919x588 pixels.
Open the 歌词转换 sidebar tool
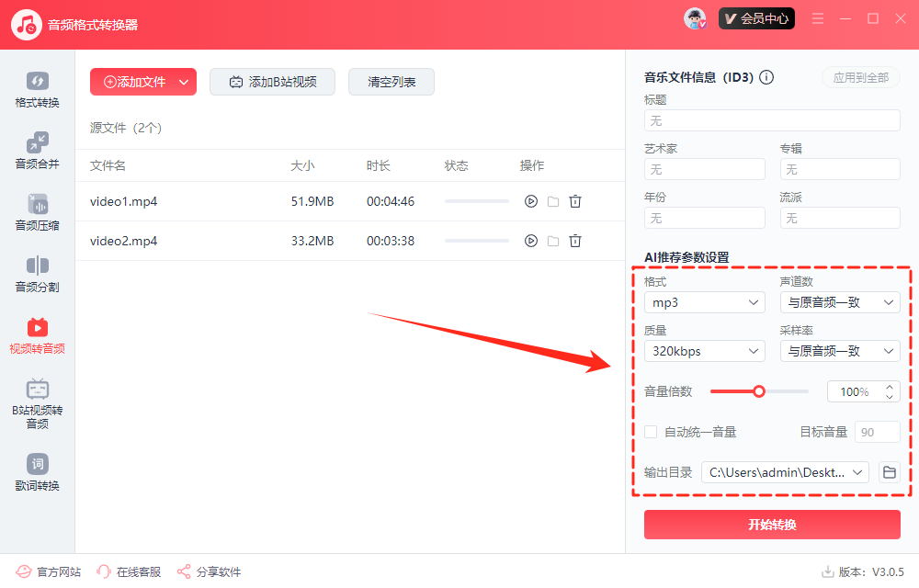pos(37,472)
